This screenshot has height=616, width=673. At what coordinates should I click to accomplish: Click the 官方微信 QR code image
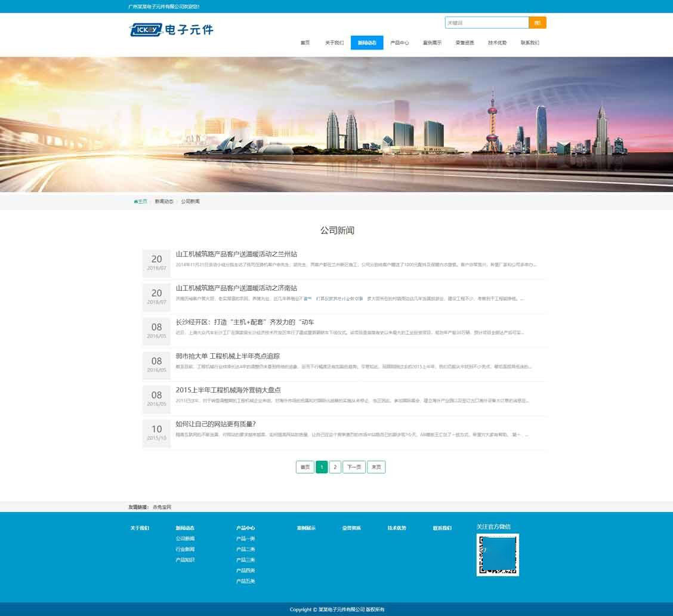498,555
